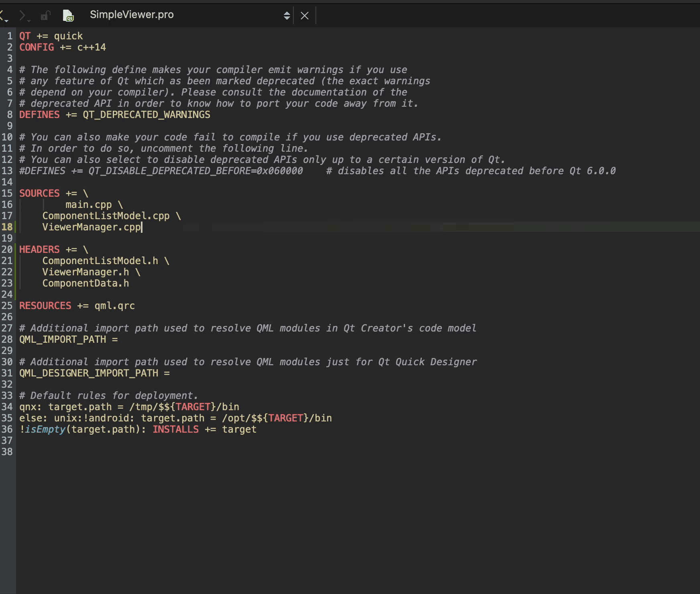Click the Qt project file icon

tap(68, 16)
